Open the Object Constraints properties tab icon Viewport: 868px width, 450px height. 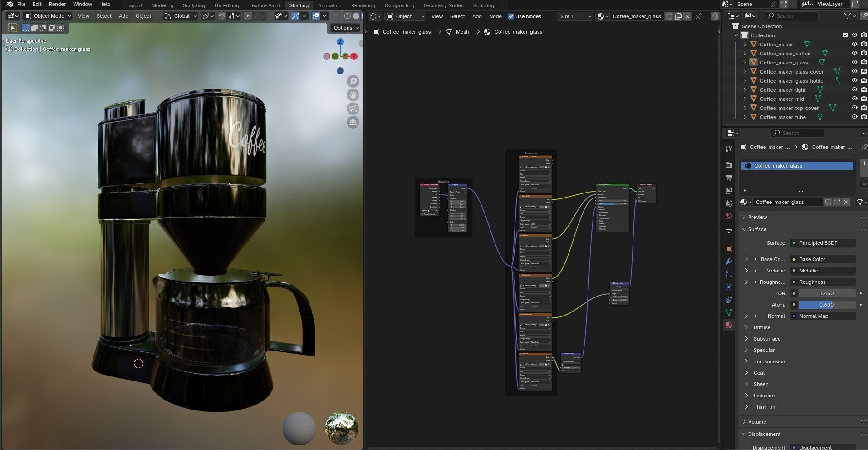click(729, 300)
